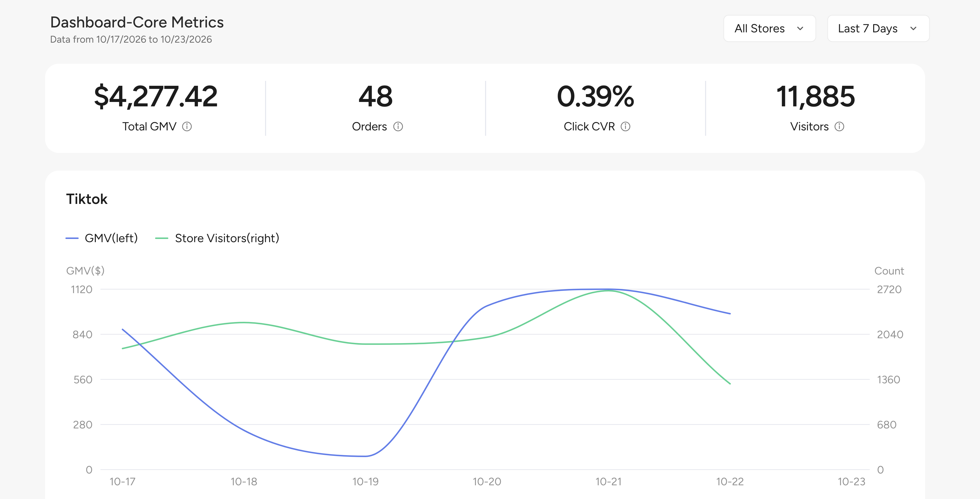Click the 840 left axis label
The width and height of the screenshot is (980, 499).
tap(83, 335)
